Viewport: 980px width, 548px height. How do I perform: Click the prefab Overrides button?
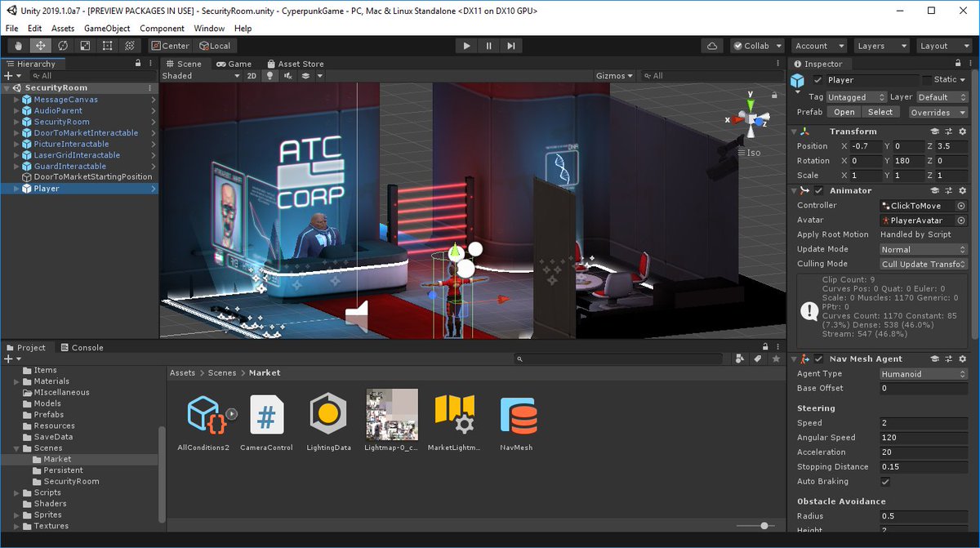point(938,112)
